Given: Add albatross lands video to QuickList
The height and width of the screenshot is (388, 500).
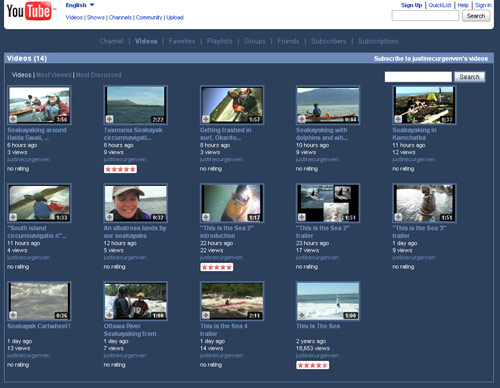Looking at the screenshot, I should 109,217.
